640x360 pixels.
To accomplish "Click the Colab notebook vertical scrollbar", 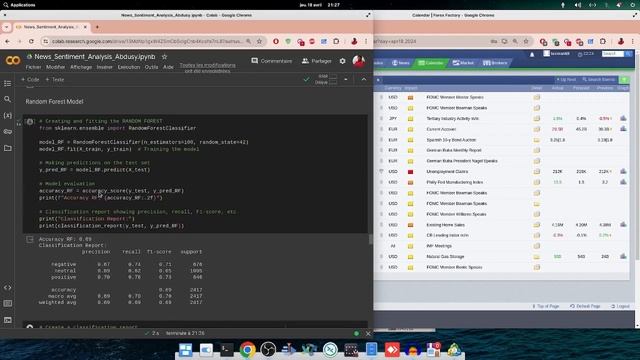I will 370,239.
